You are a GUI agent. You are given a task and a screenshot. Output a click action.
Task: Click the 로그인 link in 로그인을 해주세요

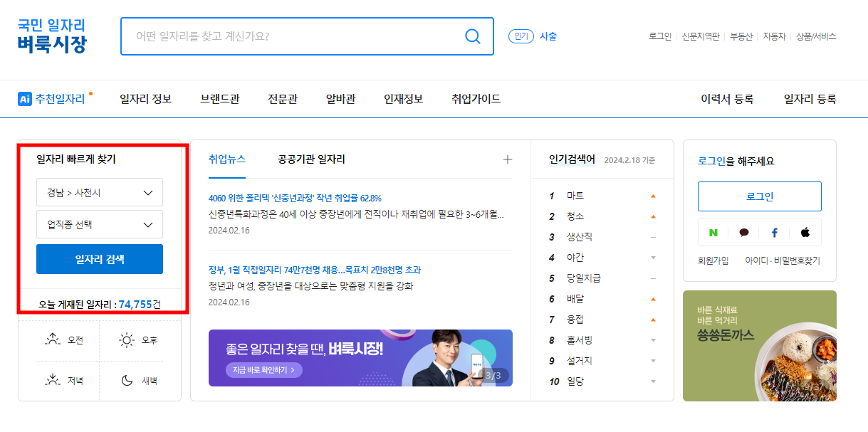point(712,162)
